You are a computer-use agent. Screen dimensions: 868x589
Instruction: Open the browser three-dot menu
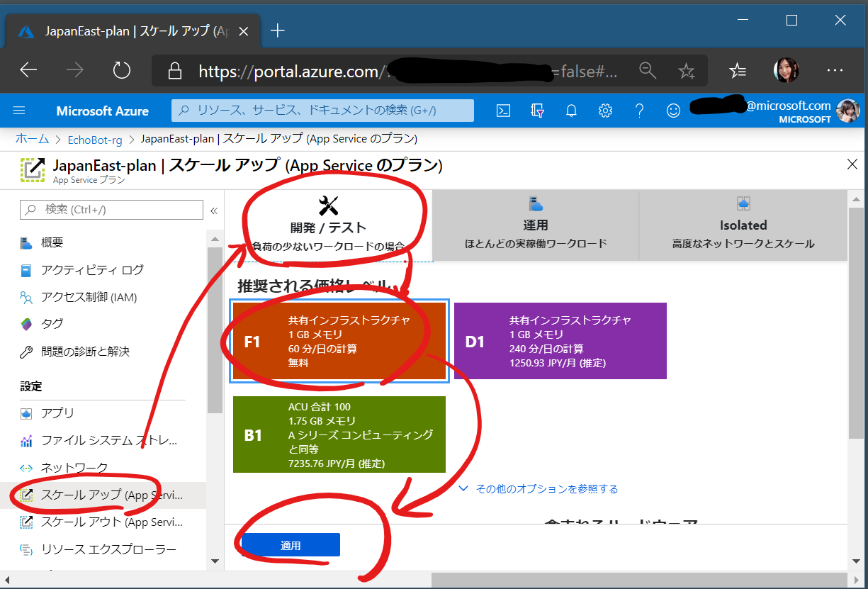click(x=835, y=70)
